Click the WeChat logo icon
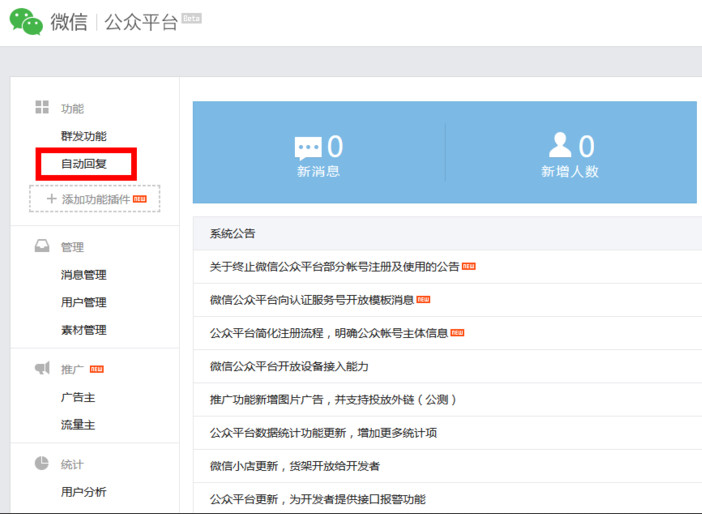Image resolution: width=702 pixels, height=514 pixels. (x=26, y=21)
